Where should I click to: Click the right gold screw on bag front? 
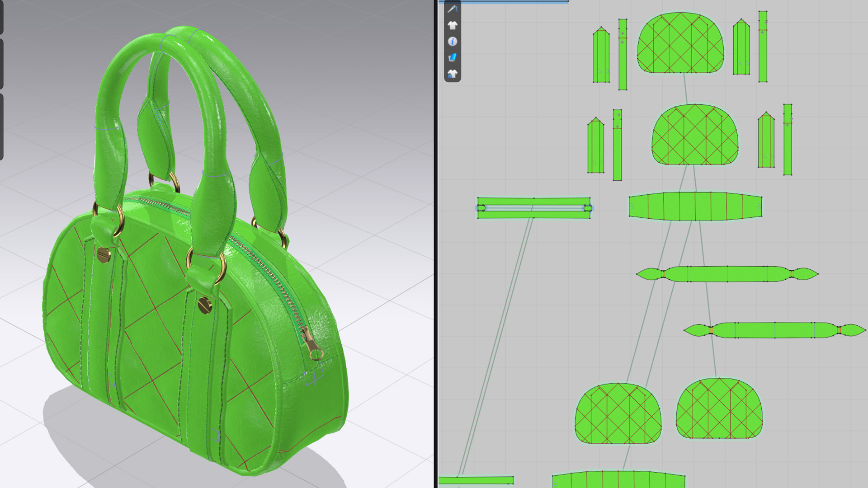[x=205, y=305]
